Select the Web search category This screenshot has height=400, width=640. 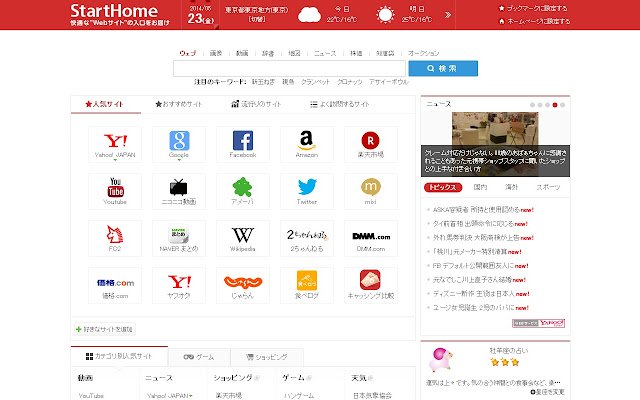[188, 53]
